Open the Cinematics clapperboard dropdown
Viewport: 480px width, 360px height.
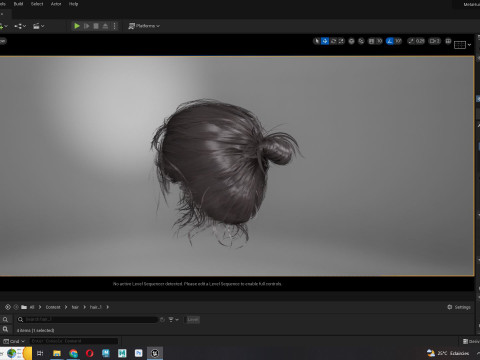[39, 26]
